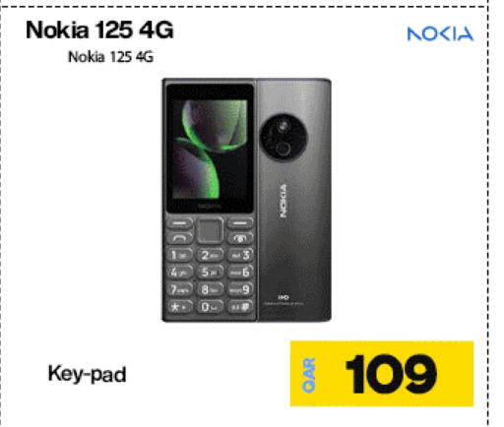504x427 pixels.
Task: Click the rear camera module on phone
Action: pos(283,137)
